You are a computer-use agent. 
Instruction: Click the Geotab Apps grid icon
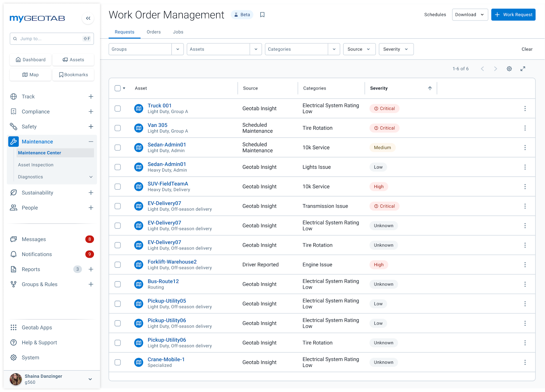(x=14, y=327)
